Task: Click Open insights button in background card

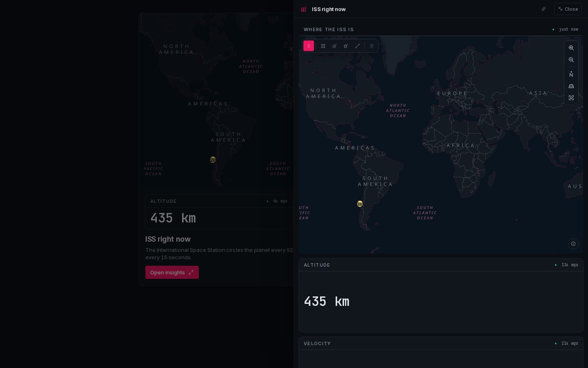Action: tap(172, 272)
